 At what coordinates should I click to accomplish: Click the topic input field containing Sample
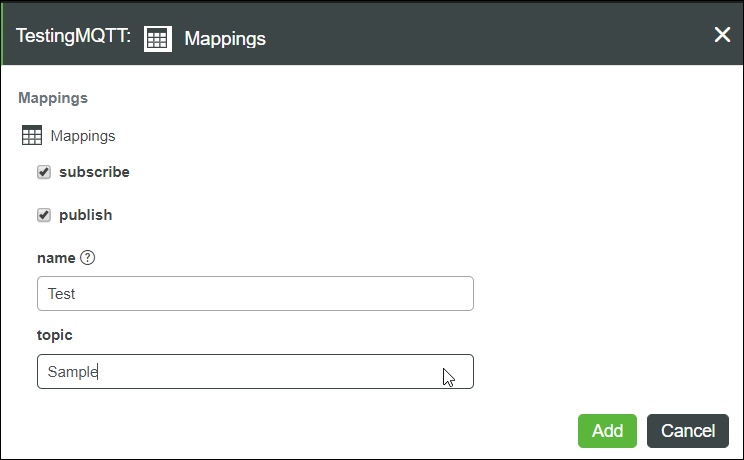click(x=255, y=372)
